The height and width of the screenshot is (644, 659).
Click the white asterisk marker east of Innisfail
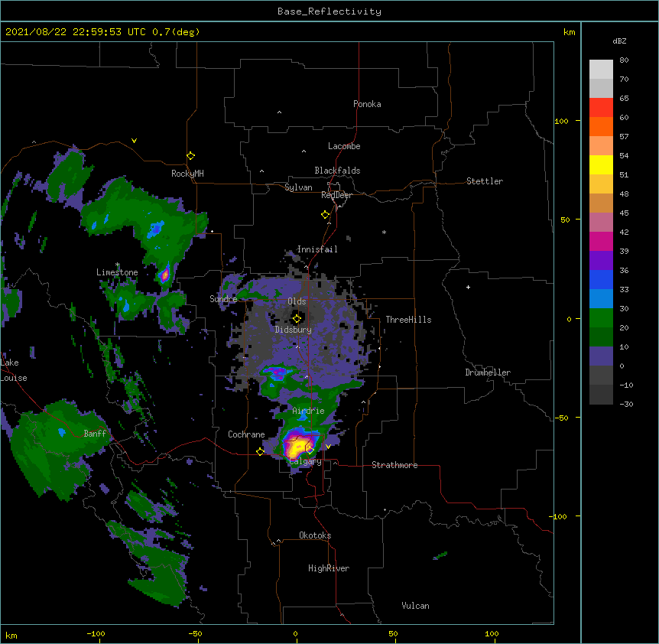384,232
